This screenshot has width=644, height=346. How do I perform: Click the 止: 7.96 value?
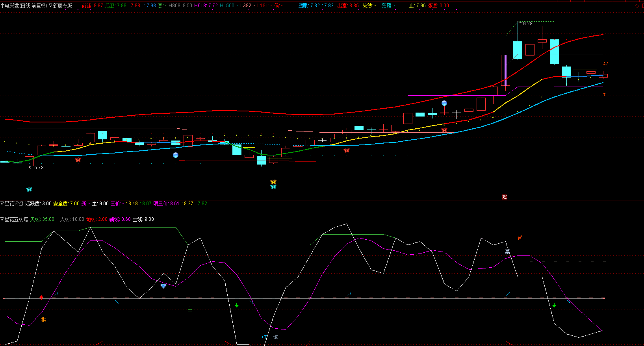tap(417, 6)
